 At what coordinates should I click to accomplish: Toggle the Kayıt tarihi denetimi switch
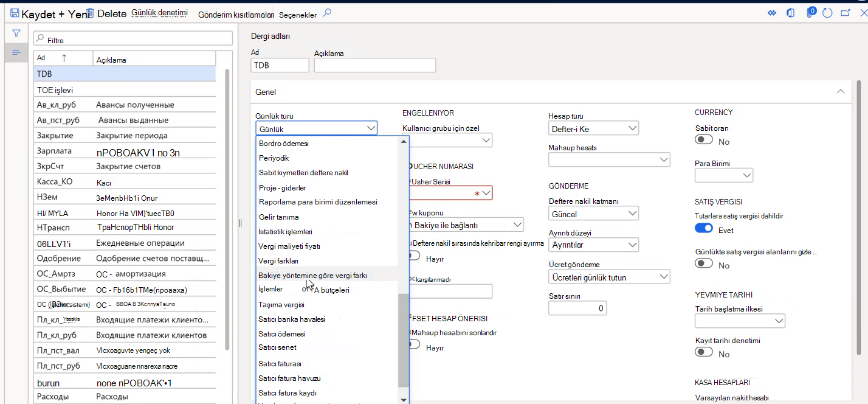tap(704, 352)
